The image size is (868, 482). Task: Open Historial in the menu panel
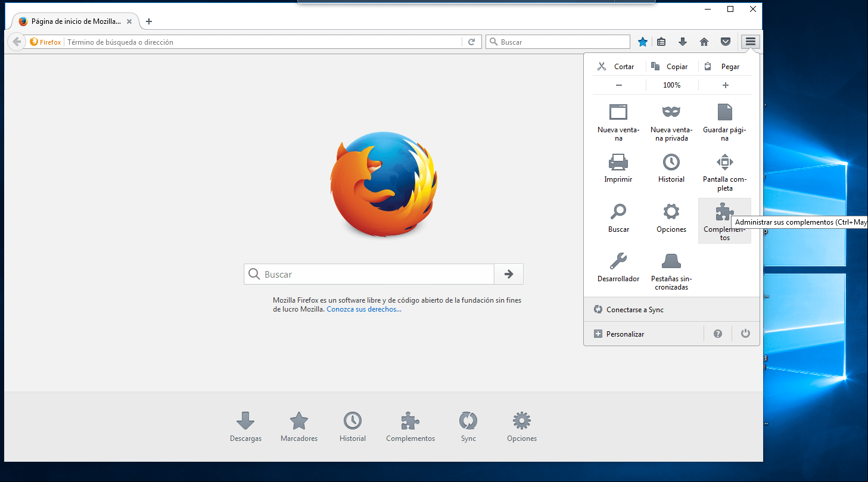click(x=671, y=168)
